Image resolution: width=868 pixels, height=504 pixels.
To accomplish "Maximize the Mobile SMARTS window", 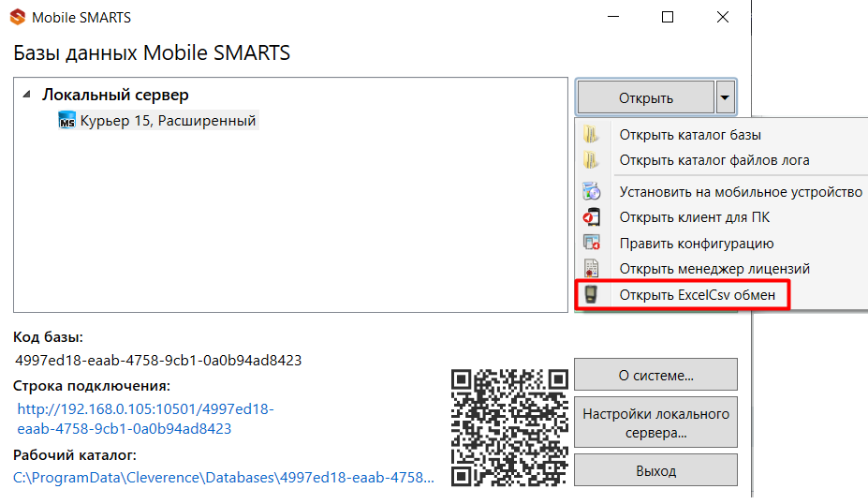I will [x=668, y=17].
